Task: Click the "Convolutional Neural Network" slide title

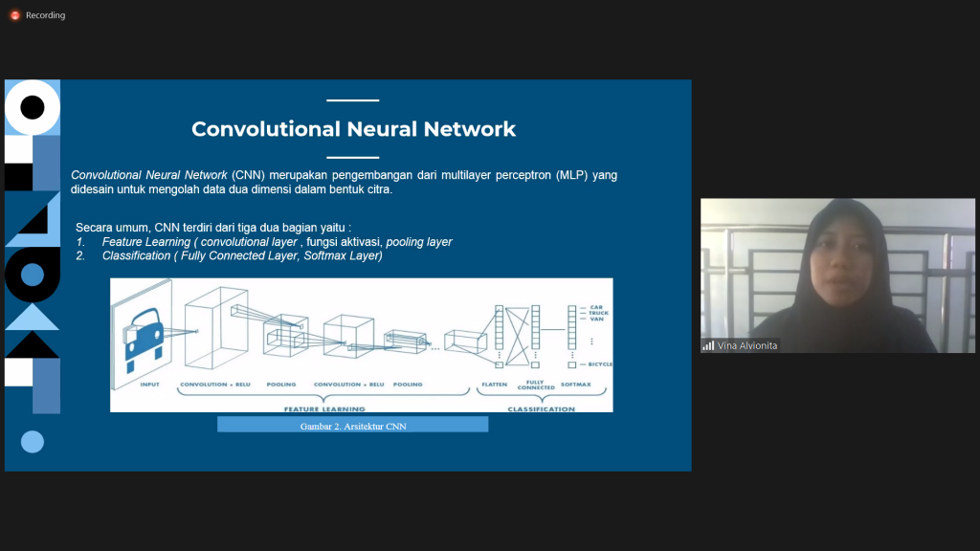Action: (x=353, y=129)
